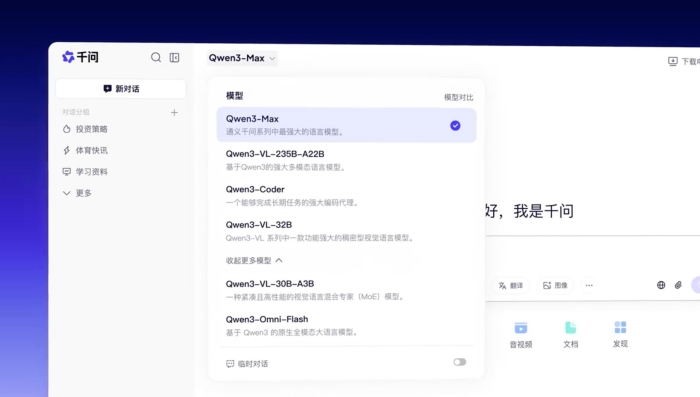Click the 临时对话 chat bubble icon
This screenshot has width=700, height=397.
[230, 364]
